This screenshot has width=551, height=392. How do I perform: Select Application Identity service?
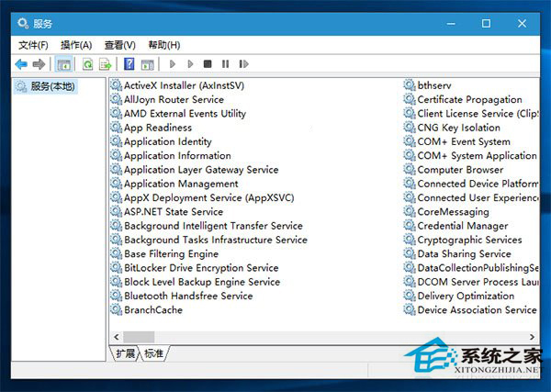[162, 141]
